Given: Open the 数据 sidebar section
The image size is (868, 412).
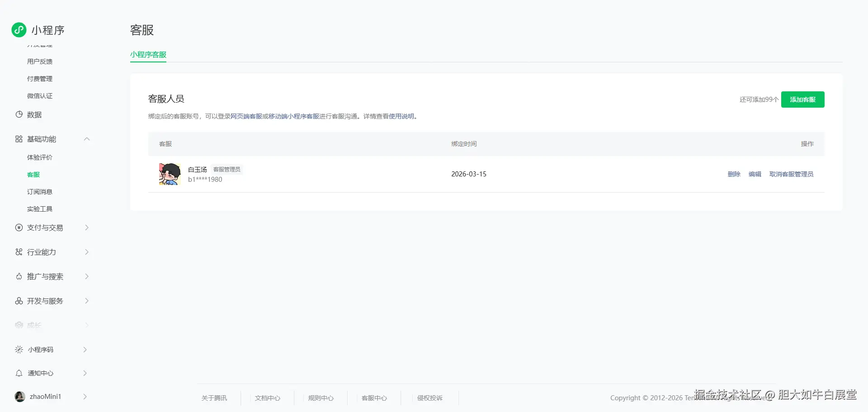Looking at the screenshot, I should click(34, 115).
